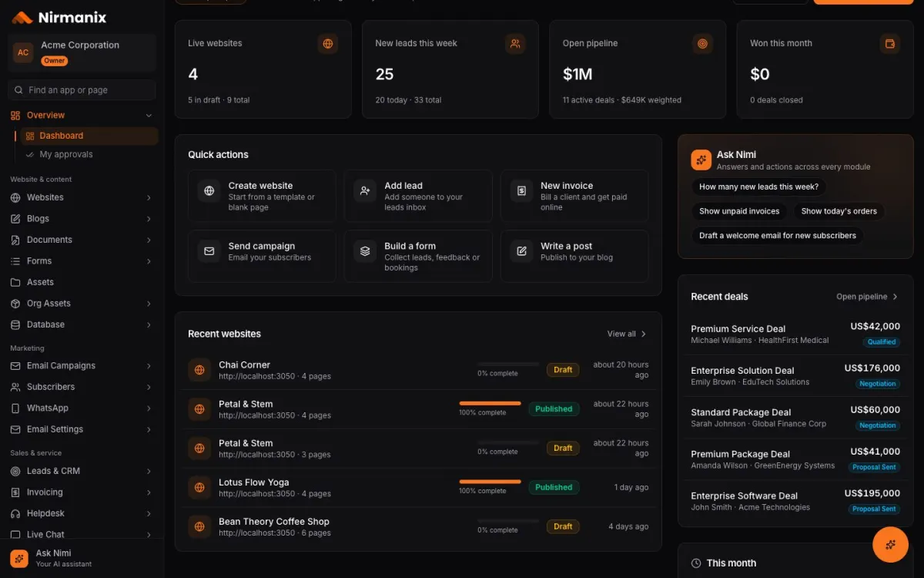Choose 'Show today's orders' suggestion

tap(839, 211)
